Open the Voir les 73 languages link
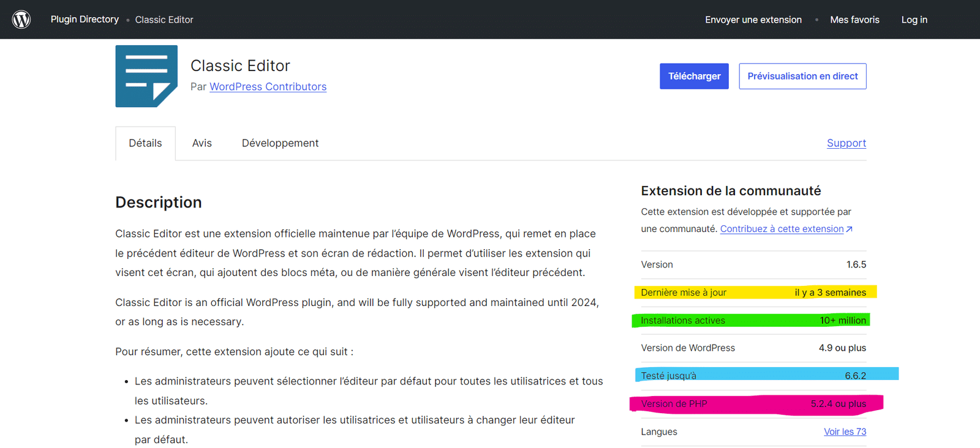980x448 pixels. point(845,432)
